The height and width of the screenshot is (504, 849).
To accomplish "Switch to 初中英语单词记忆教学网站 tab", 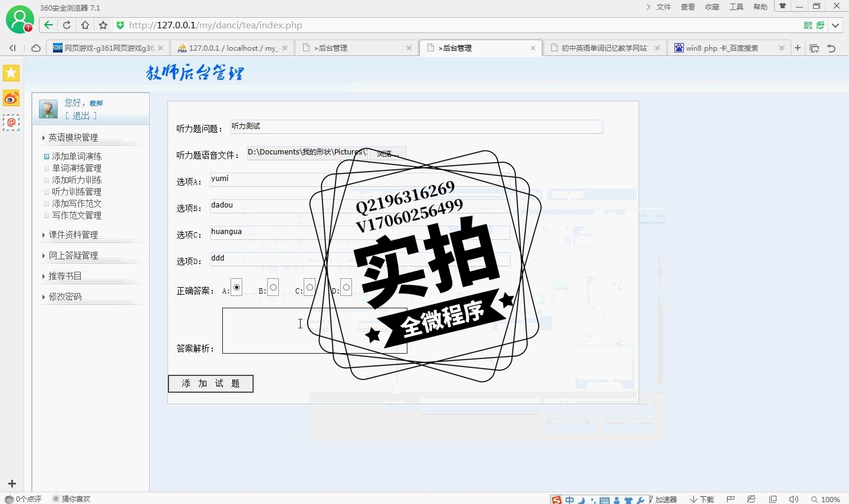I will [605, 48].
